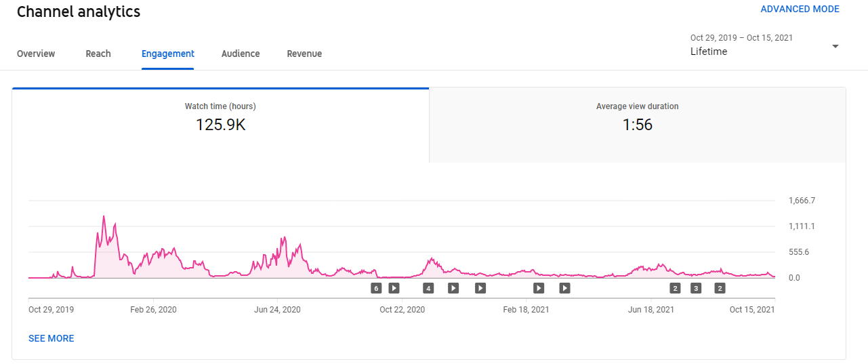Click SEE MORE under the chart
The height and width of the screenshot is (364, 868).
pyautogui.click(x=51, y=338)
